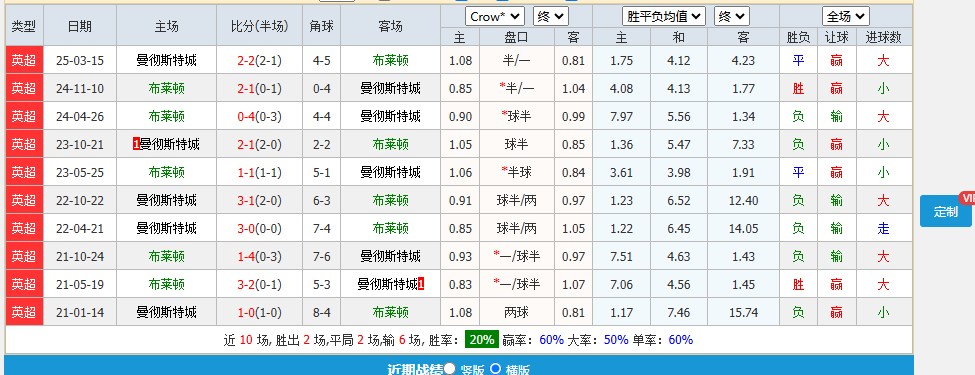The height and width of the screenshot is (375, 975).
Task: Click 胜 result in 24-11-10 row
Action: [x=798, y=89]
